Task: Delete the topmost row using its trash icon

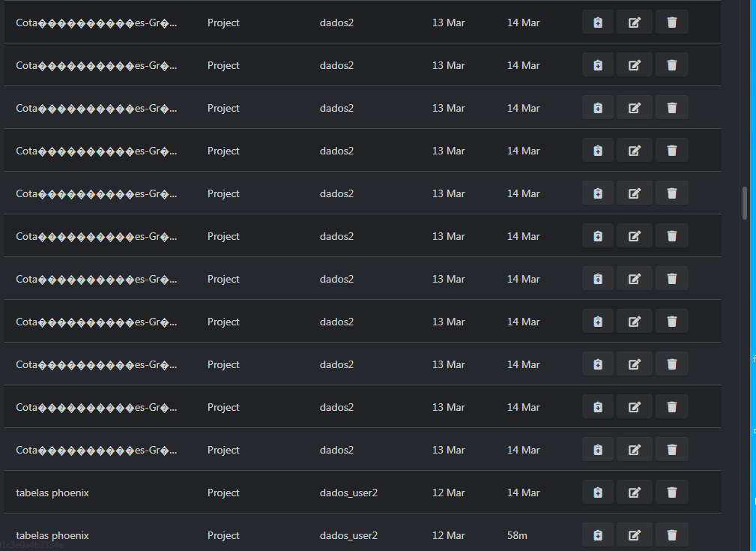Action: [x=671, y=22]
